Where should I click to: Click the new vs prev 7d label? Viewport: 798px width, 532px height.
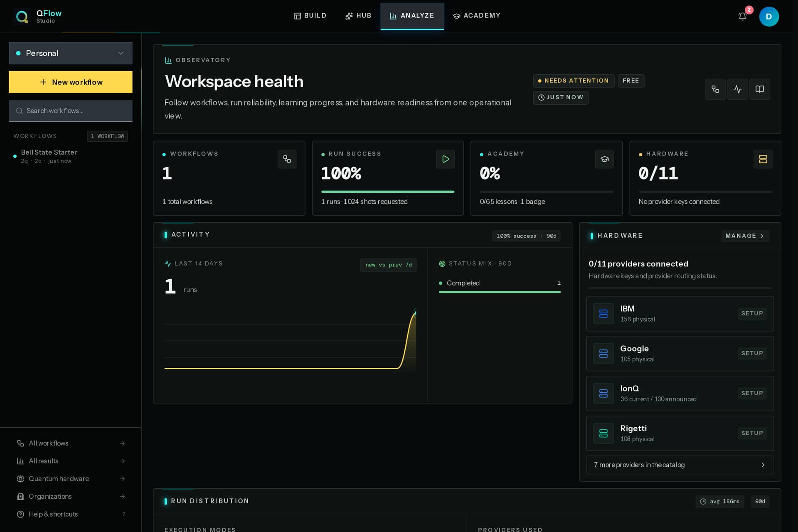click(389, 265)
